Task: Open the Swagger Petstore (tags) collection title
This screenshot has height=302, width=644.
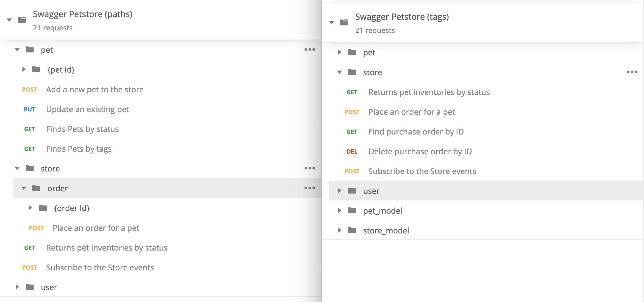Action: (402, 17)
